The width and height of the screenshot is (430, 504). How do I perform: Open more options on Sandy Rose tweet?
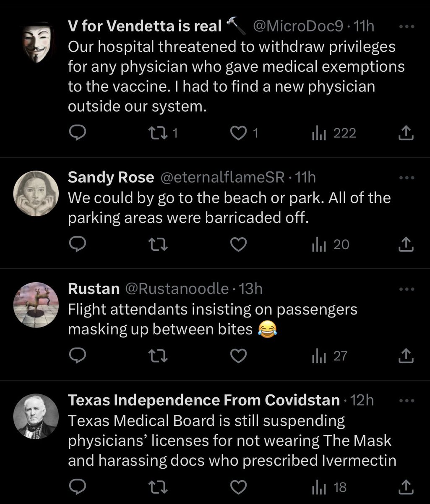[406, 178]
